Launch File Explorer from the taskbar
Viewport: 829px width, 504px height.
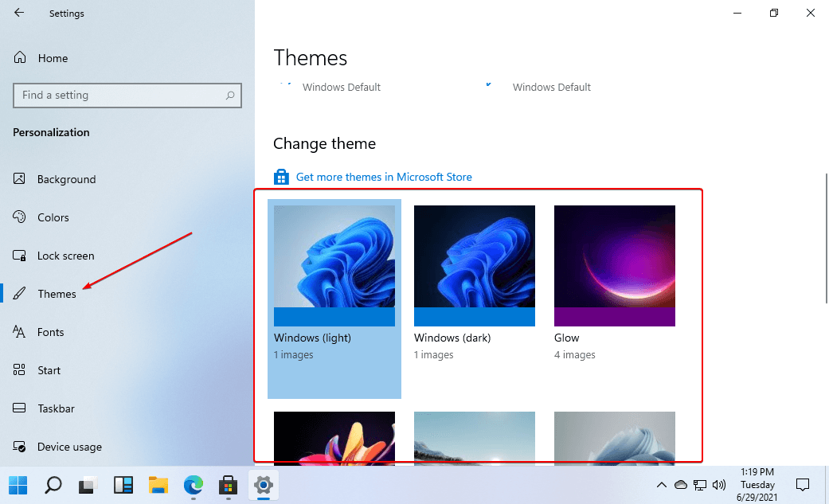pyautogui.click(x=158, y=485)
